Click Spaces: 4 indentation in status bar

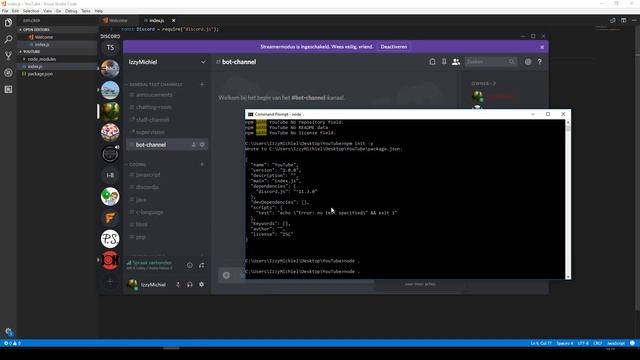click(x=565, y=343)
